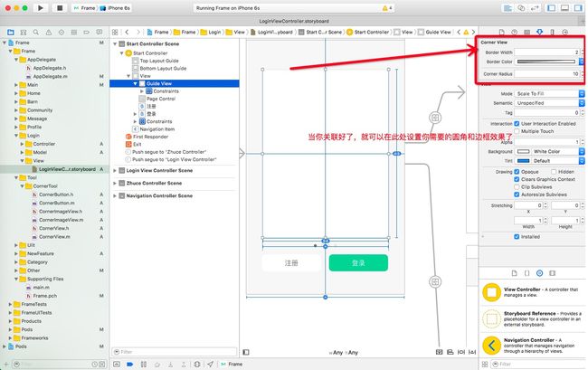588x370 pixels.
Task: Open the Object library tab
Action: point(540,273)
